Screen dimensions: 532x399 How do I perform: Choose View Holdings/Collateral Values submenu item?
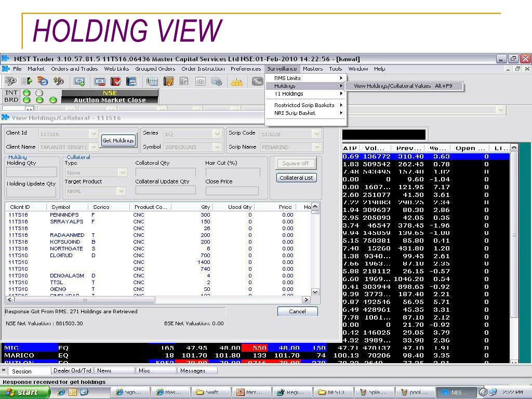click(x=403, y=86)
